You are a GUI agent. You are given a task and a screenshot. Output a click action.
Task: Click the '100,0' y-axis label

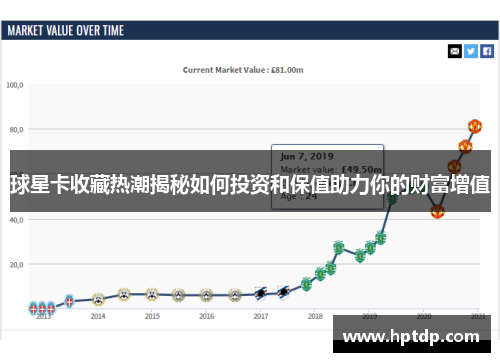click(15, 85)
